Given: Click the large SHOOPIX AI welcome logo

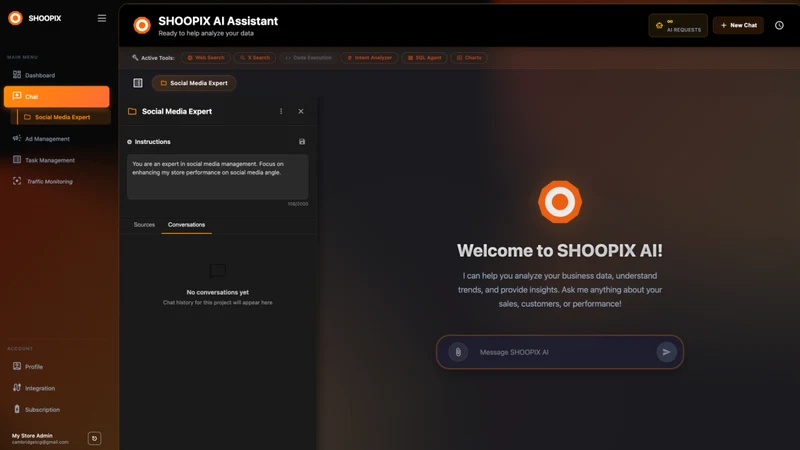Looking at the screenshot, I should point(560,202).
